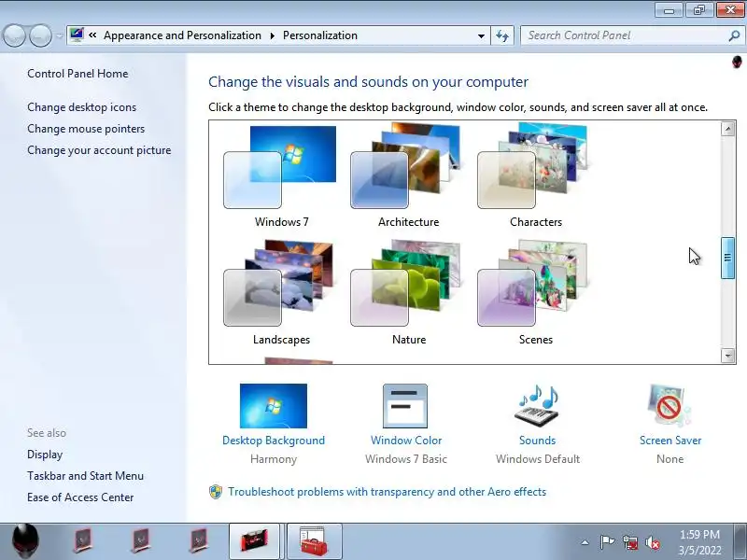747x560 pixels.
Task: Open the Action Center flag icon
Action: click(606, 542)
